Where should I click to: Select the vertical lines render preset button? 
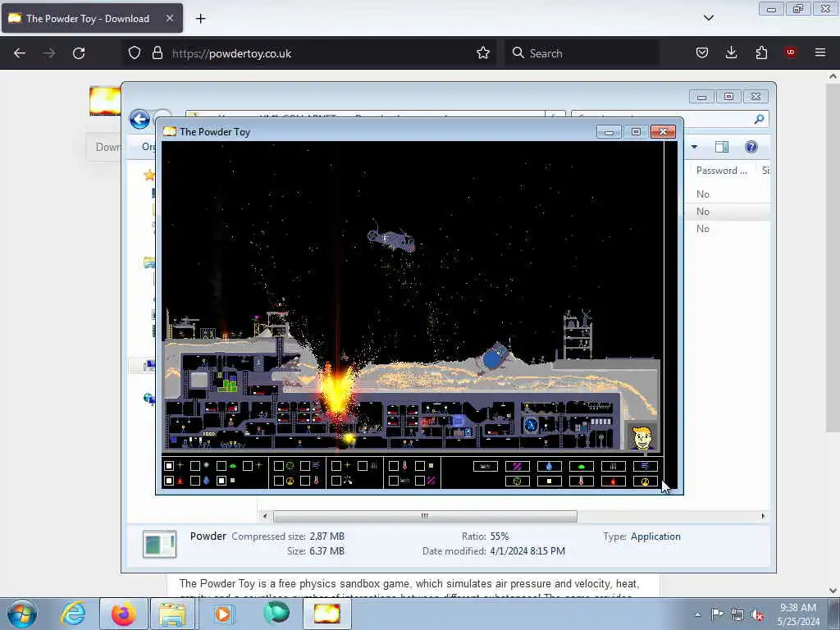click(x=614, y=466)
